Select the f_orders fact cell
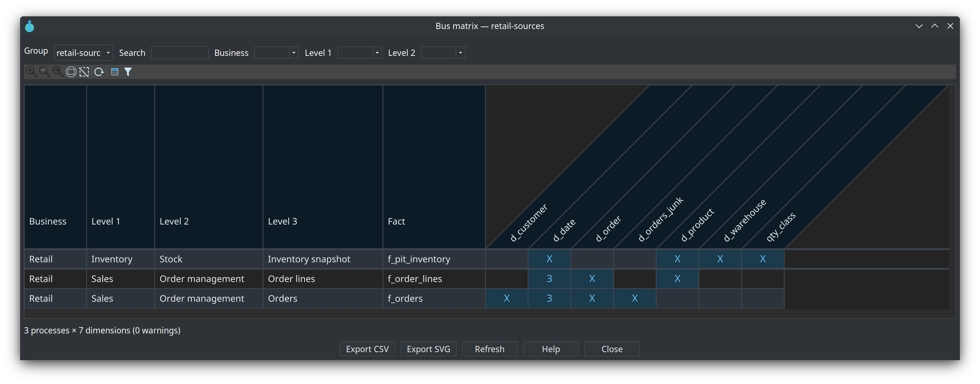Image resolution: width=980 pixels, height=384 pixels. pyautogui.click(x=434, y=298)
